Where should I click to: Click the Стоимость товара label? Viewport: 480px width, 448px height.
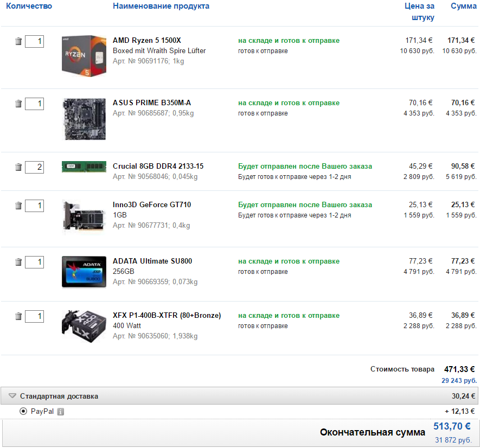pos(402,369)
